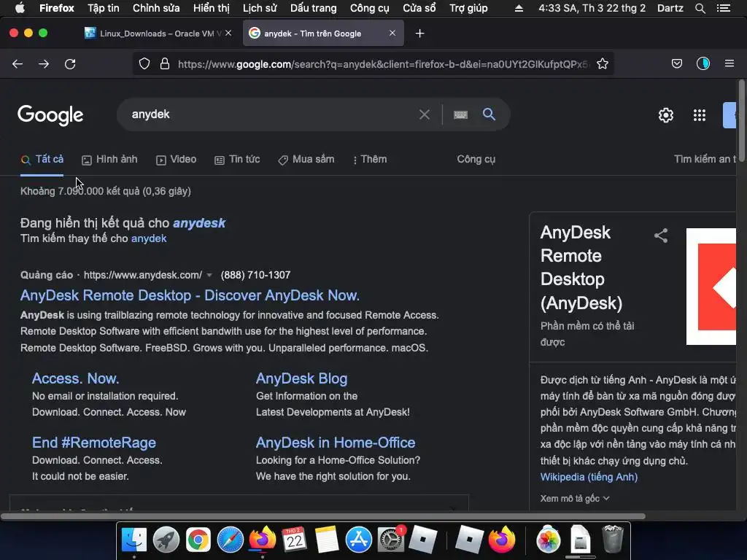Viewport: 747px width, 560px height.
Task: Open Google settings gear icon
Action: click(x=666, y=114)
